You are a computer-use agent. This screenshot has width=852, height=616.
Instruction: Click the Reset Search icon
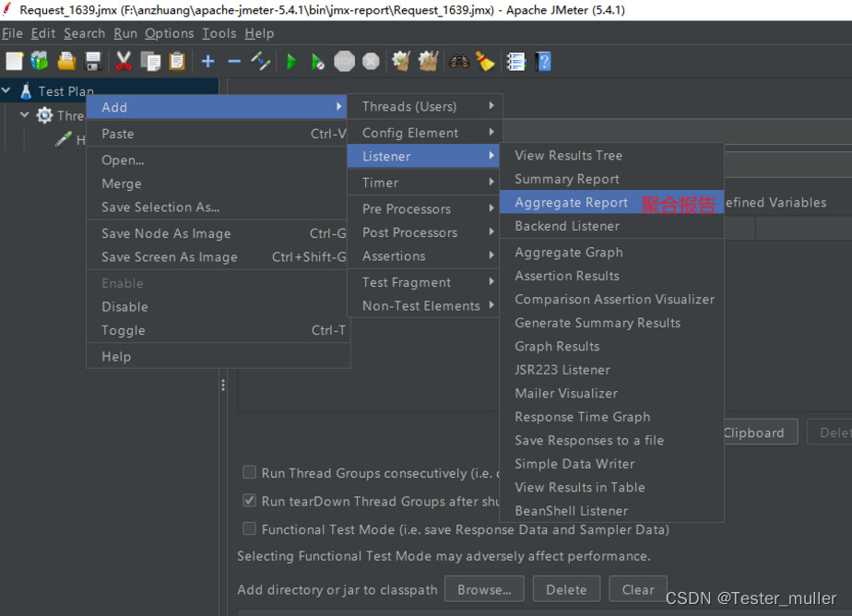(x=485, y=62)
